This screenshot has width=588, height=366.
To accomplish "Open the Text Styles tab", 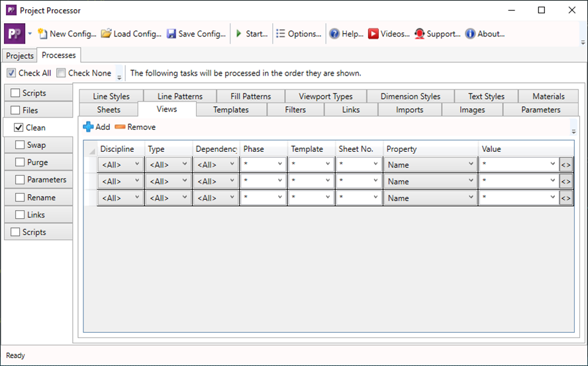I will coord(487,97).
